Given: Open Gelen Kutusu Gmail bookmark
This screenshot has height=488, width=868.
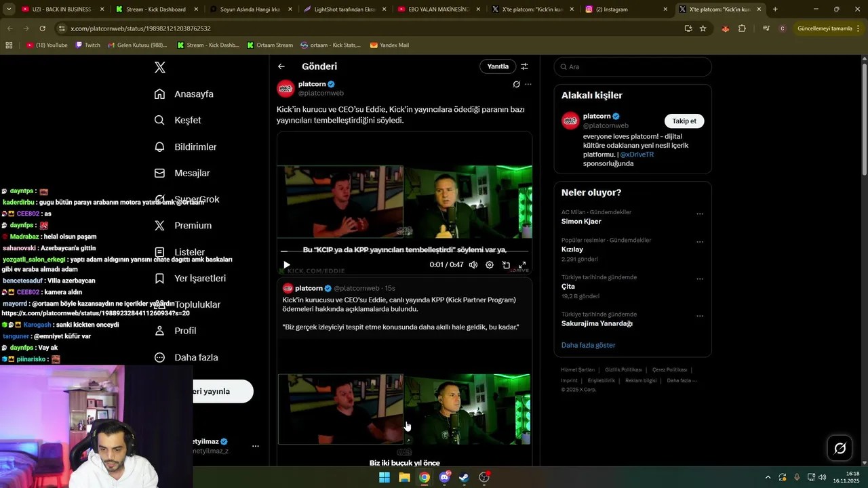Looking at the screenshot, I should coord(137,45).
